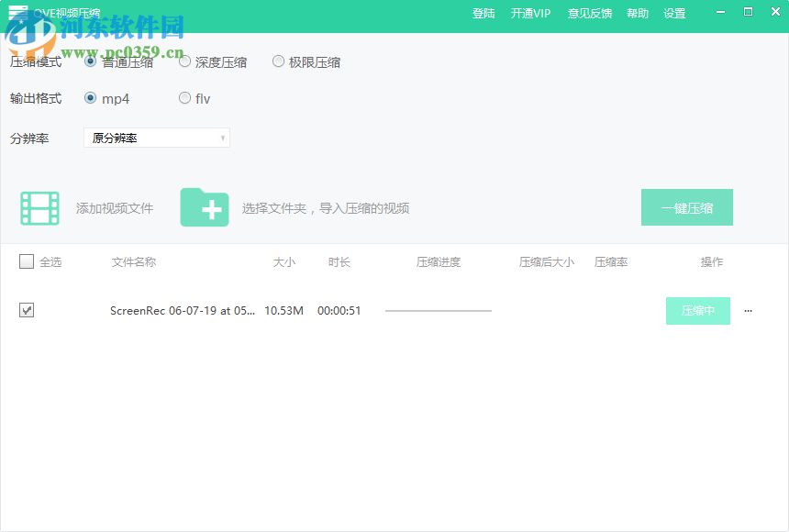Screen dimensions: 789x532
Task: Open the ellipsis options for ScreenRec file
Action: pos(749,311)
